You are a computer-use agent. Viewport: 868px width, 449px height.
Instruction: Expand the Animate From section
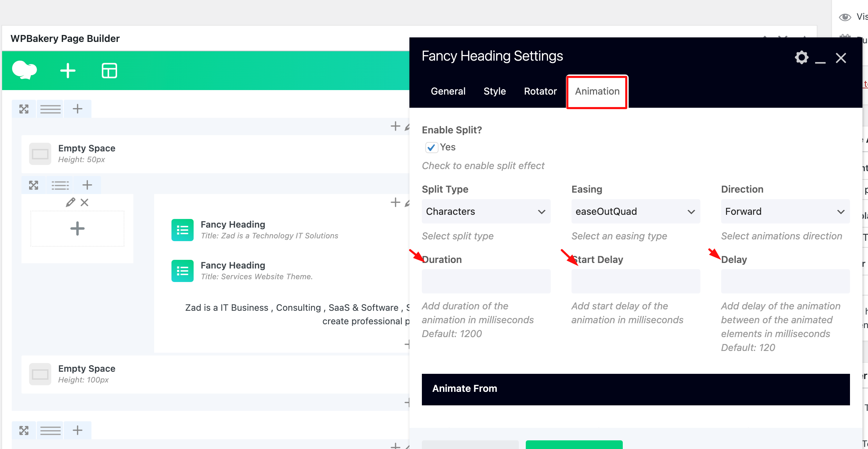coord(636,389)
